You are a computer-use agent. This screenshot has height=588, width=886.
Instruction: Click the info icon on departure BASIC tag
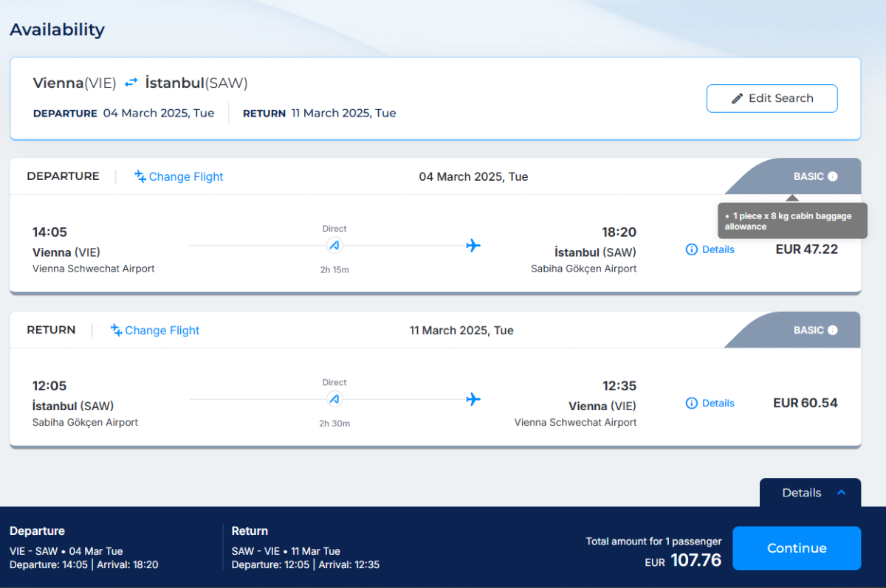click(x=833, y=176)
